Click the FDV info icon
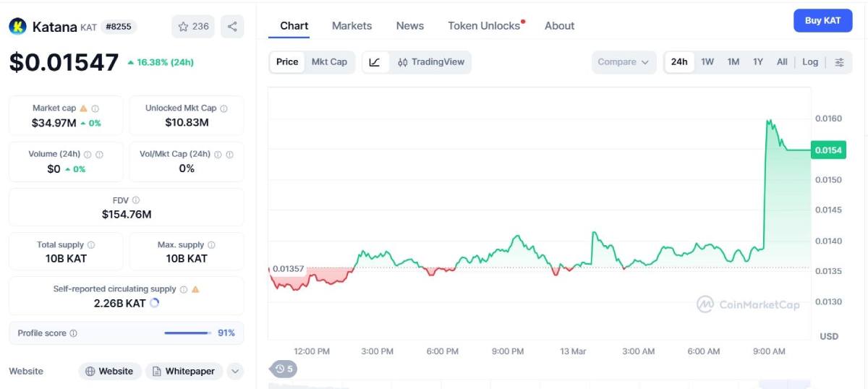 [x=136, y=200]
